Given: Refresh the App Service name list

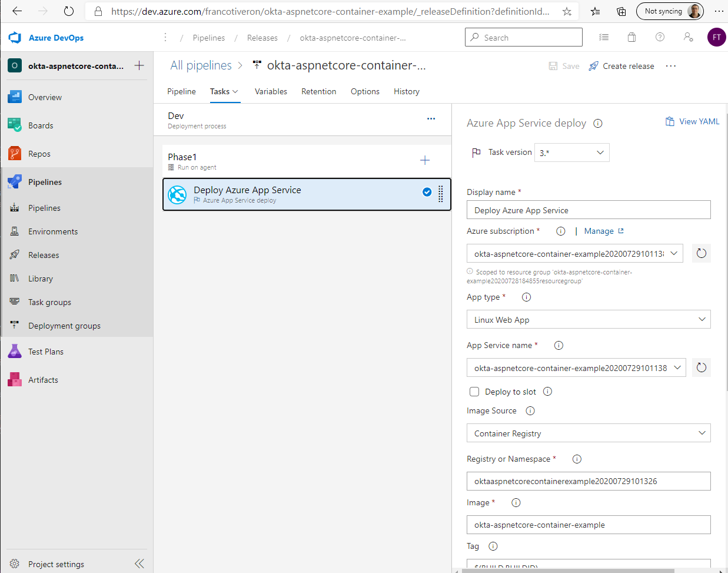Looking at the screenshot, I should coord(701,367).
